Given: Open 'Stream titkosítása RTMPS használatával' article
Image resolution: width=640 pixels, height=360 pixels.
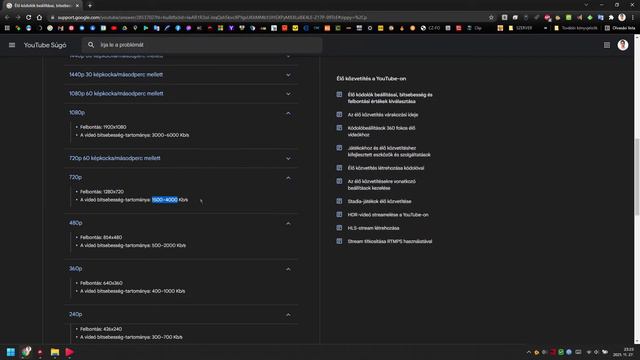Looking at the screenshot, I should click(x=389, y=241).
